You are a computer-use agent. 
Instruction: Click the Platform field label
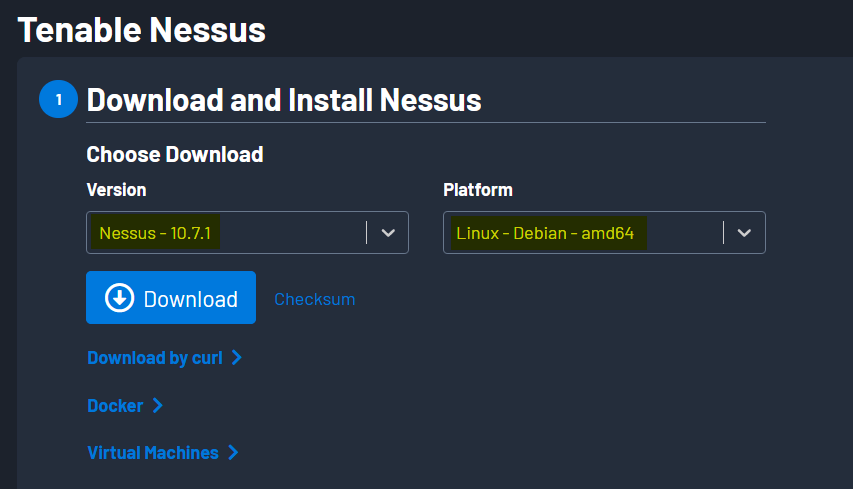[x=478, y=189]
